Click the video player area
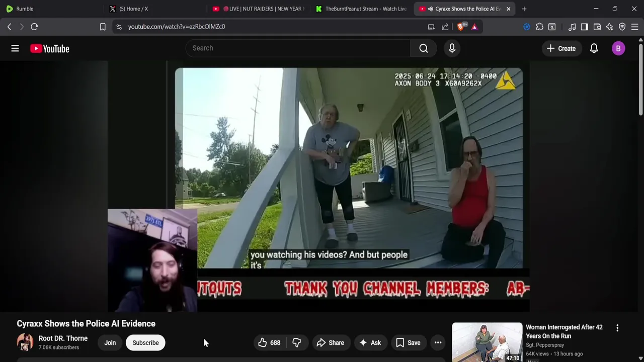This screenshot has width=644, height=362. point(318,186)
